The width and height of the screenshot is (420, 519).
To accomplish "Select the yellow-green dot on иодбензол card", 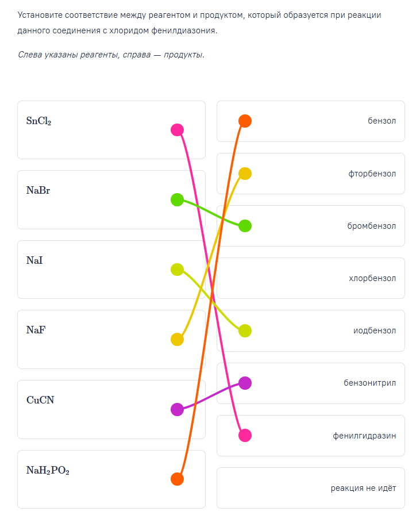I will (245, 330).
